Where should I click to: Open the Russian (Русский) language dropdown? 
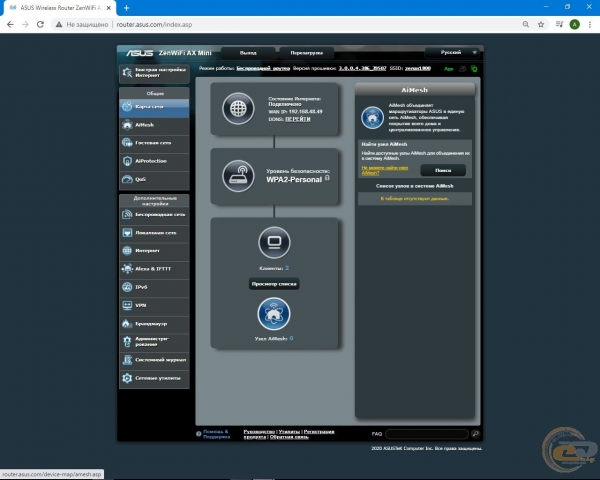coord(452,52)
